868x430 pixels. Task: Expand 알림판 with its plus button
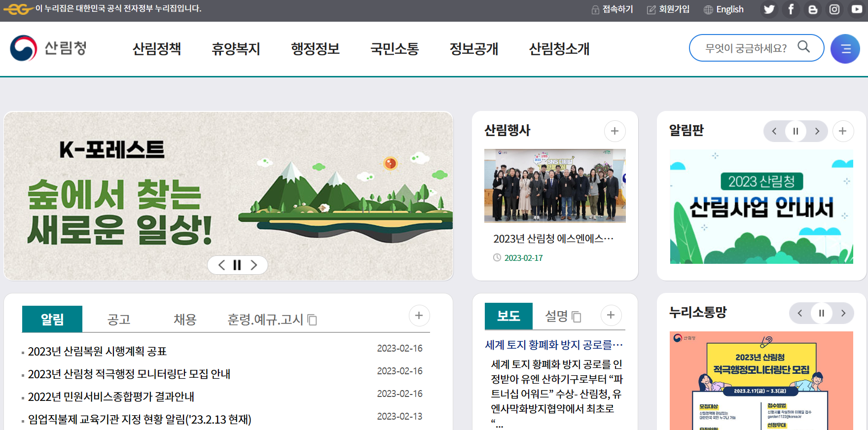coord(843,131)
